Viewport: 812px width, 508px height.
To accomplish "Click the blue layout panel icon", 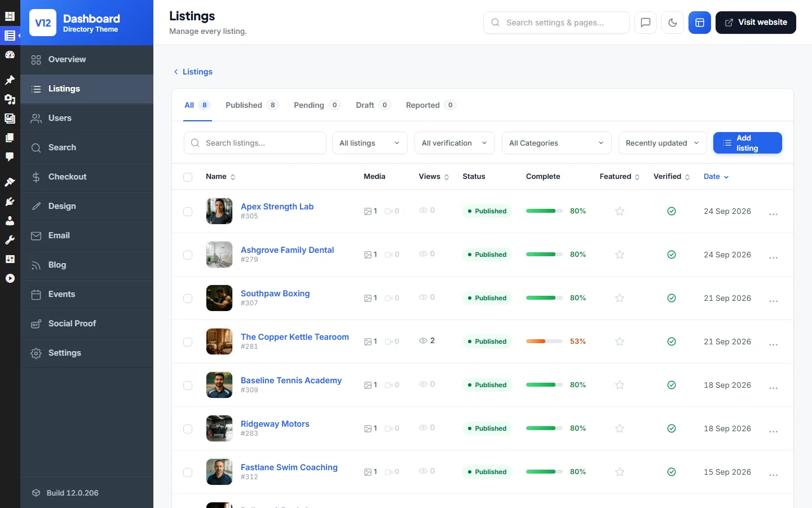I will [x=700, y=23].
